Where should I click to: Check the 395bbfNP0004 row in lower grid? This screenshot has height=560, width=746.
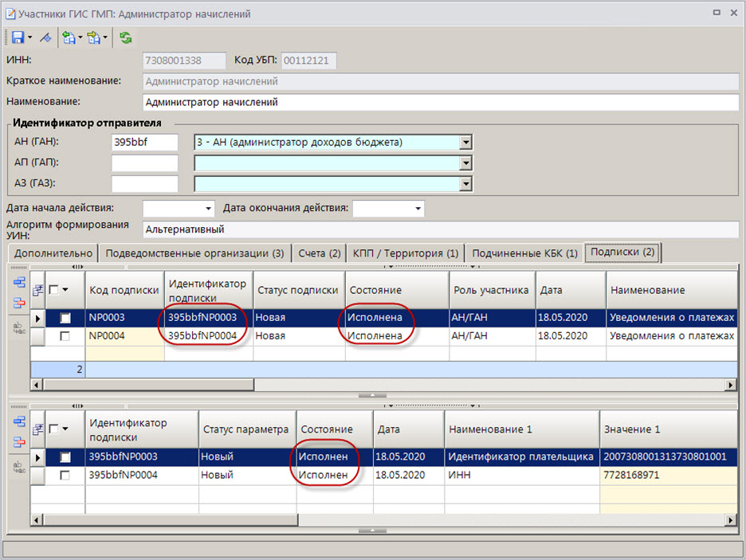[65, 476]
